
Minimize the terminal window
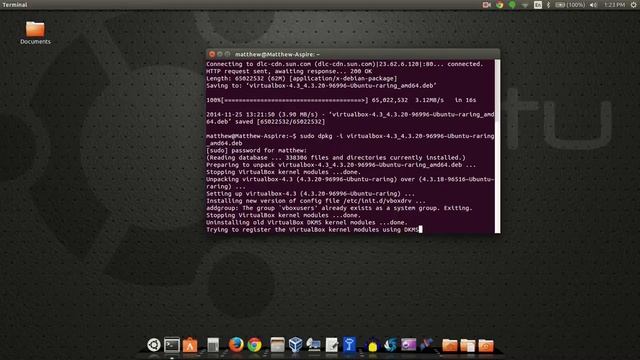click(220, 54)
